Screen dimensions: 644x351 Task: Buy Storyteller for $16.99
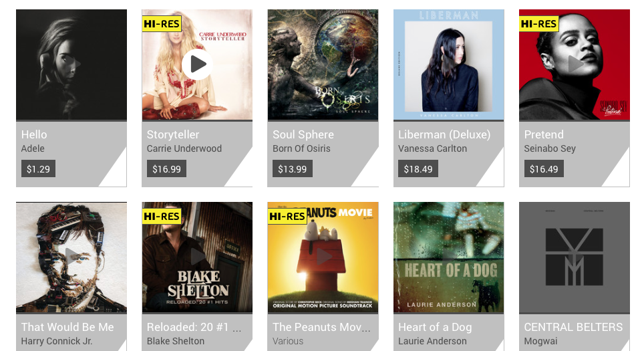click(x=166, y=169)
